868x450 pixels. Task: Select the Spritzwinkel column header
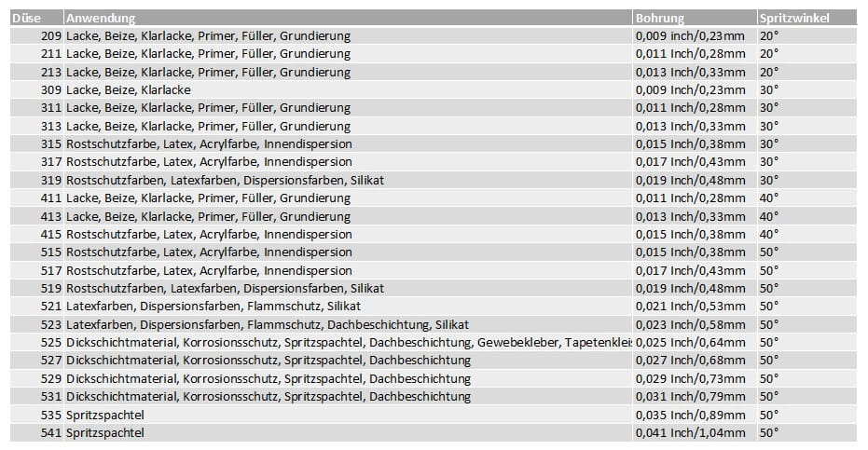(792, 18)
